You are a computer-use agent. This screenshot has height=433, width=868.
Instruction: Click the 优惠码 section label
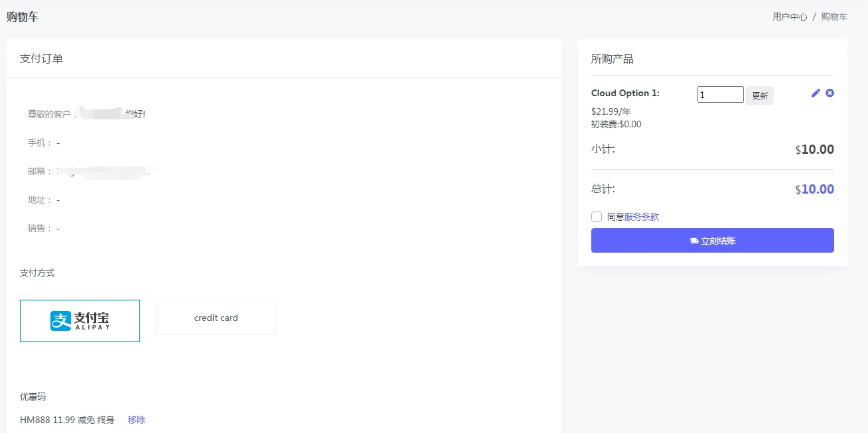point(33,397)
